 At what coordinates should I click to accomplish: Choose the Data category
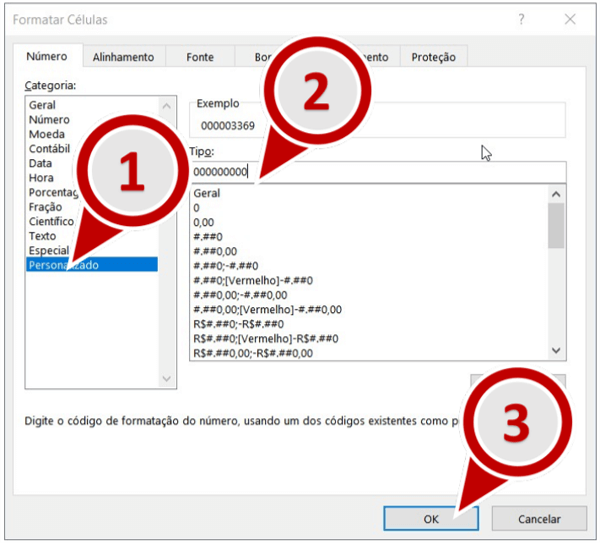click(x=41, y=163)
